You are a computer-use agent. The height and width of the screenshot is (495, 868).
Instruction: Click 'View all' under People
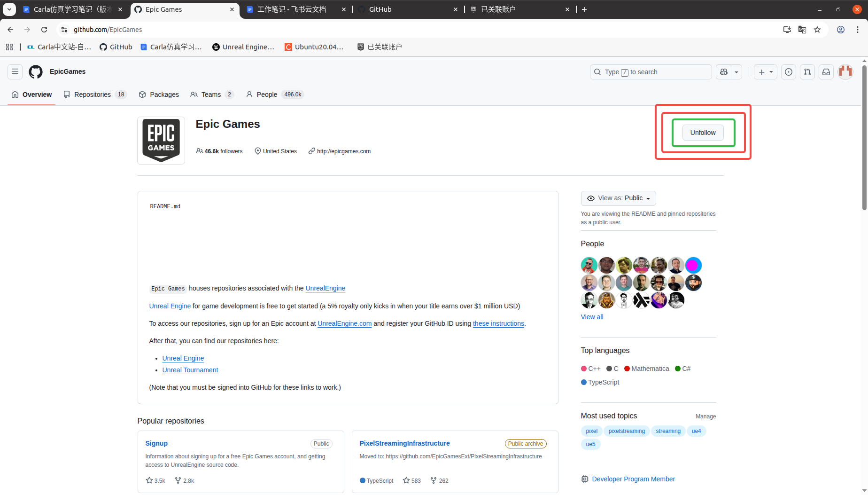pos(592,317)
